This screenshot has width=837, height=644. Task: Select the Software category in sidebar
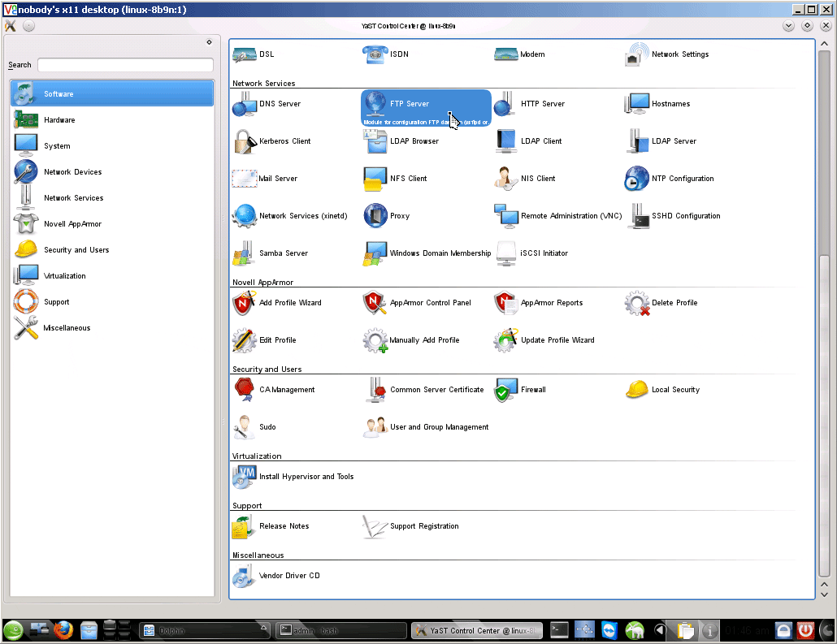112,94
